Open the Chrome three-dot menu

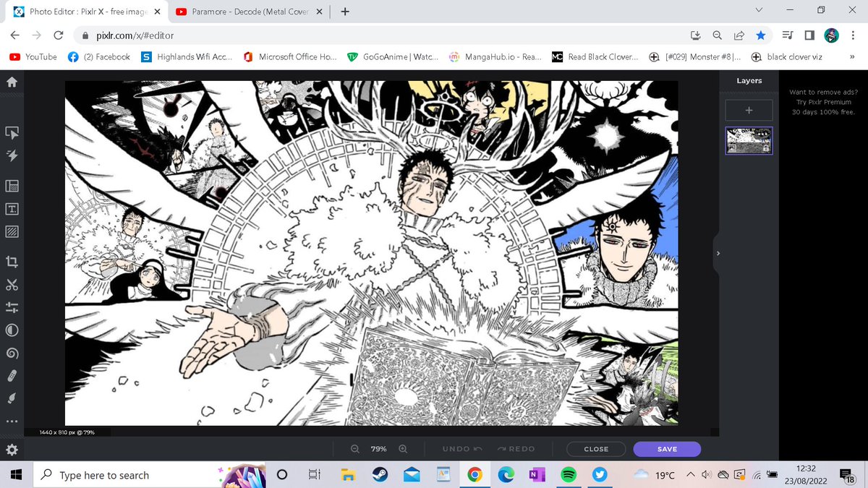pyautogui.click(x=854, y=35)
